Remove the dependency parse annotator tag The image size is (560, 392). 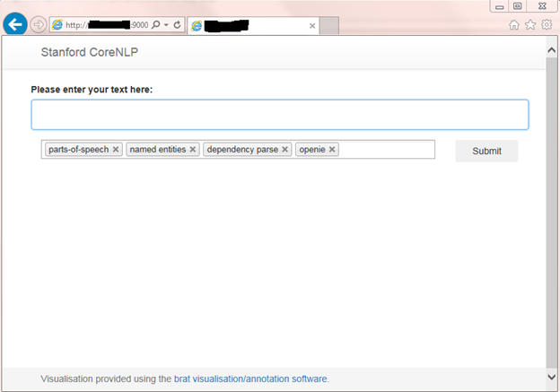pos(284,149)
